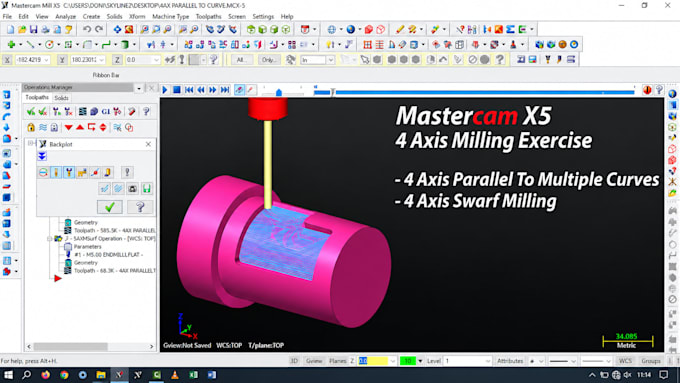Save the file with the floppy icon
Viewport: 680px width, 383px height.
(33, 29)
